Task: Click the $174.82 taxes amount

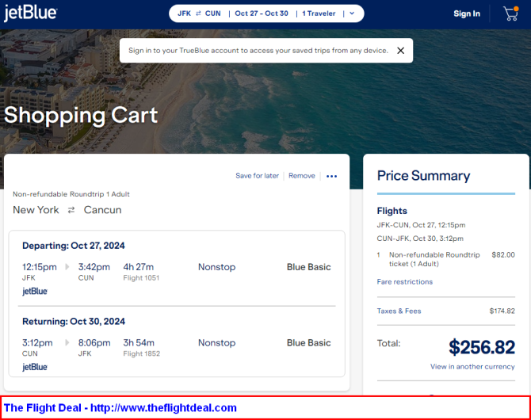Action: tap(502, 311)
